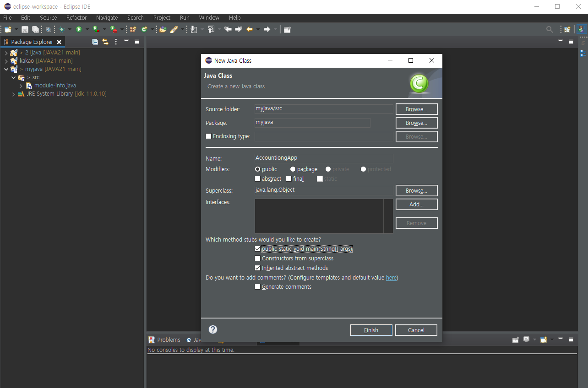Expand the 21java project node
Screen dimensions: 588x388
point(5,53)
